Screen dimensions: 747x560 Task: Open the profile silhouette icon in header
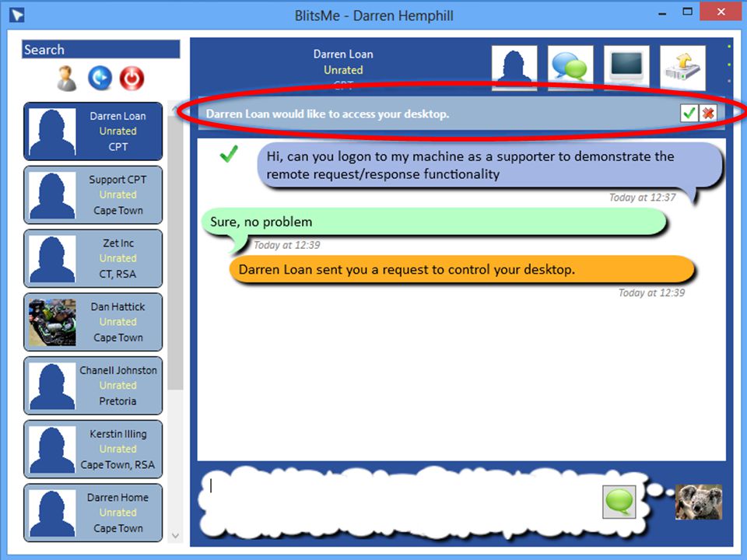514,68
